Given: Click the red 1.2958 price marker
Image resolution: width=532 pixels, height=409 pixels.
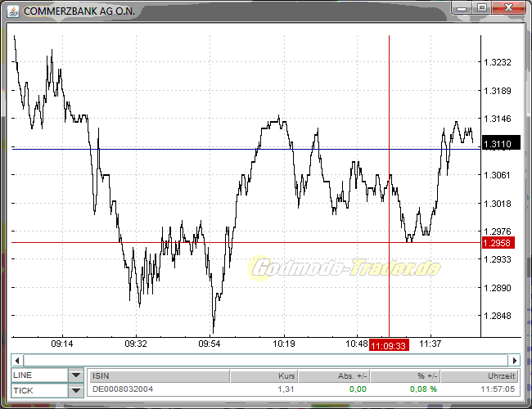Looking at the screenshot, I should pos(498,243).
